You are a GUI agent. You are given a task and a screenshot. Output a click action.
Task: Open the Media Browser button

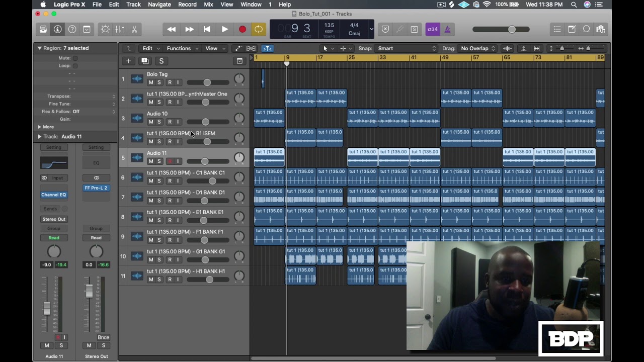[601, 29]
